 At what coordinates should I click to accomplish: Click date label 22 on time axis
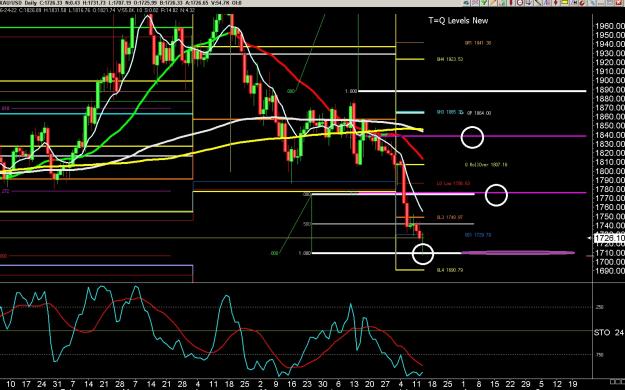coord(510,384)
